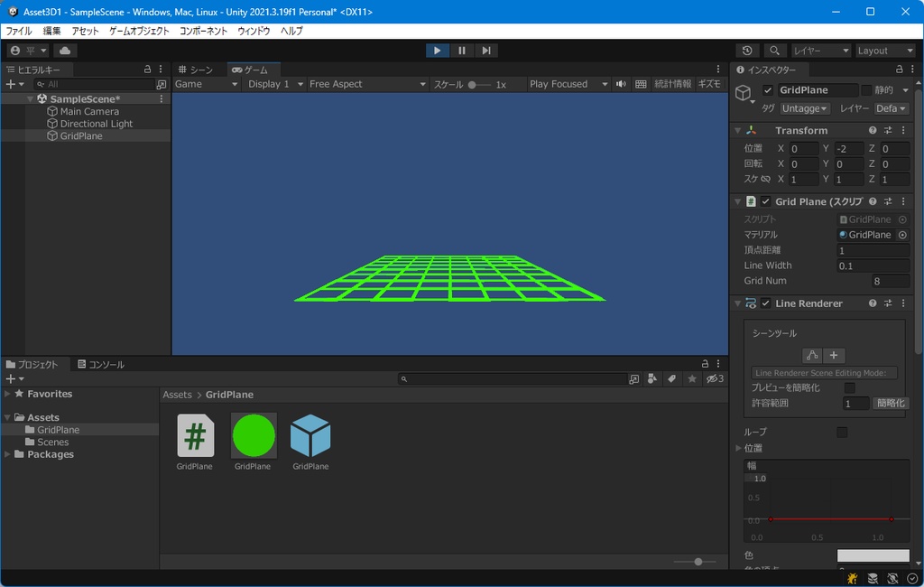Toggle the 静的 static checkbox

click(866, 90)
